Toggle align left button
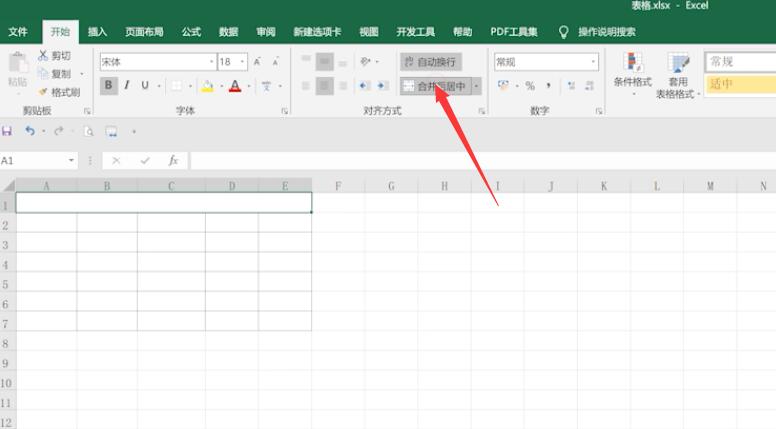 click(306, 86)
